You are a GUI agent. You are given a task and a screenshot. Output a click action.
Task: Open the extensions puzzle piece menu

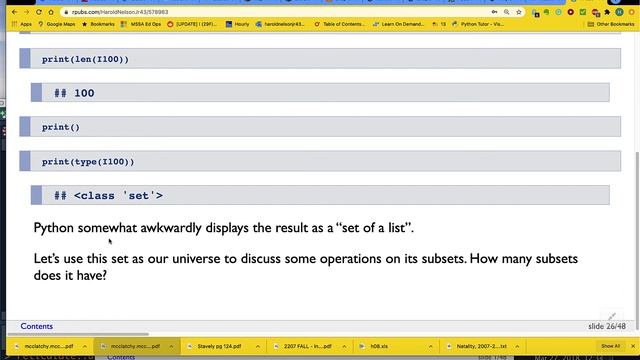[x=607, y=12]
